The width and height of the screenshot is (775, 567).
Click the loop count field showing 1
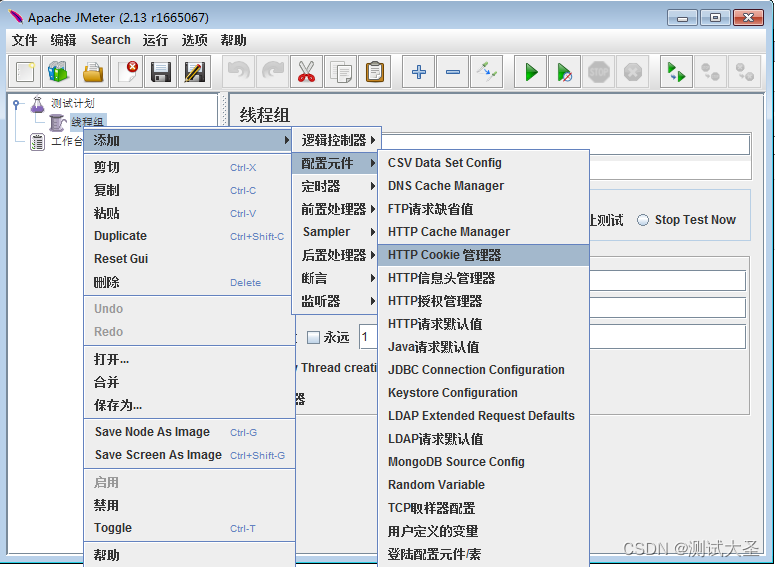368,338
